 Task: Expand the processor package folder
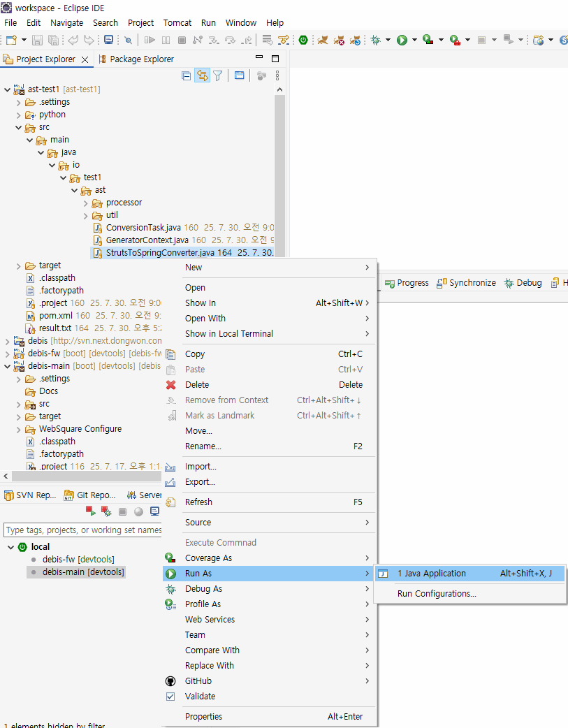pos(85,203)
